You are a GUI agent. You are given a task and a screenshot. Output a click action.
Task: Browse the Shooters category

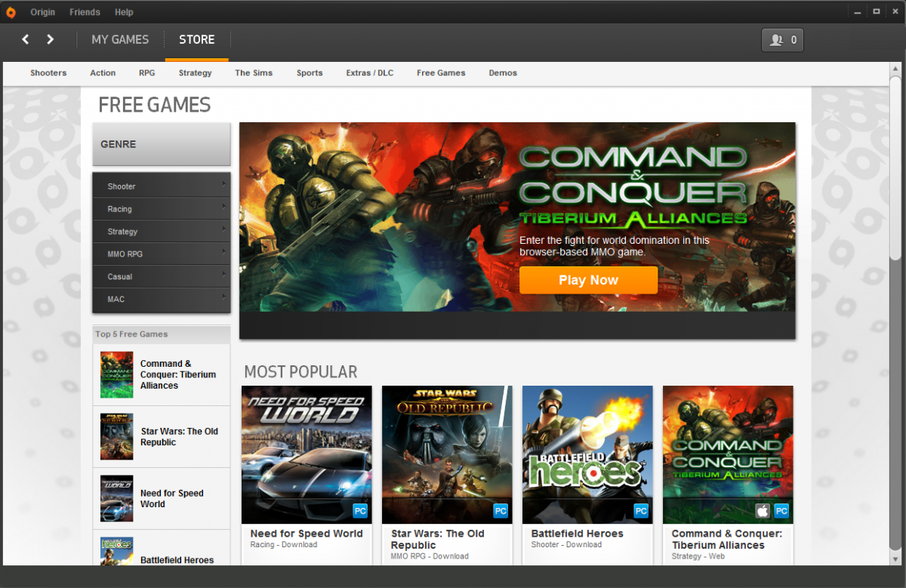[x=48, y=73]
